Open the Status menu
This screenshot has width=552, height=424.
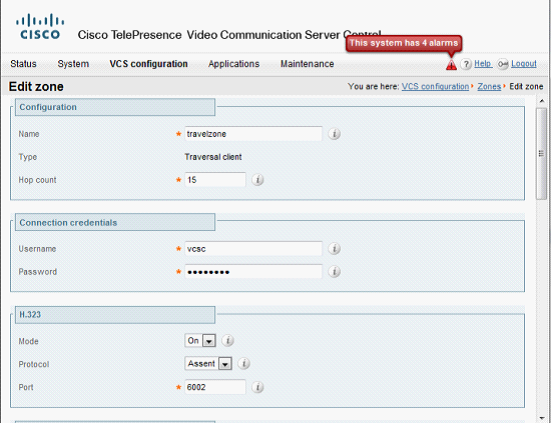coord(23,64)
